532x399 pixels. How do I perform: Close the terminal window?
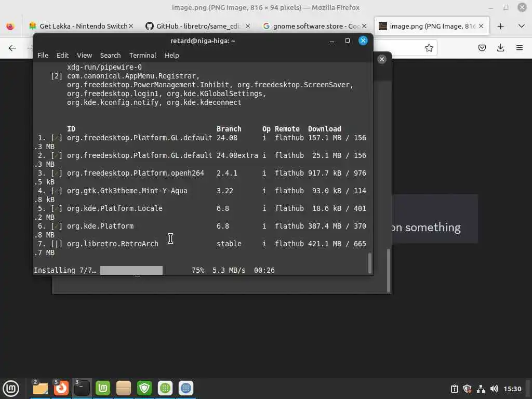click(363, 41)
